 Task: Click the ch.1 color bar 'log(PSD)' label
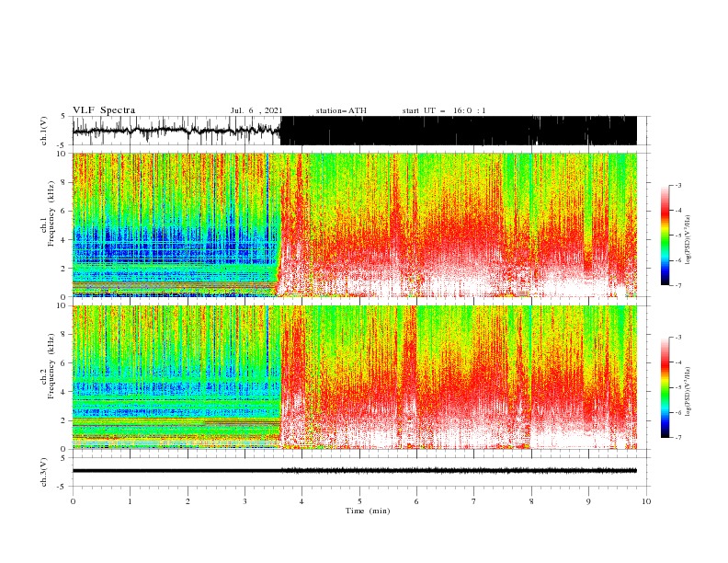pyautogui.click(x=688, y=240)
